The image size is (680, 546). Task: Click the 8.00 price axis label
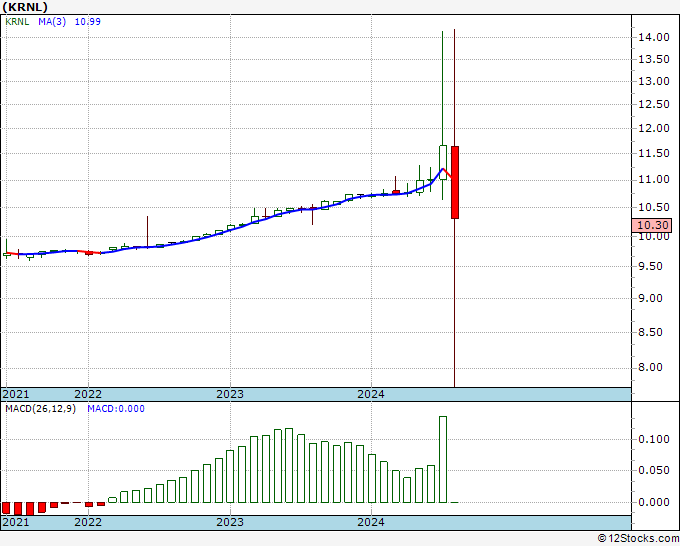651,368
